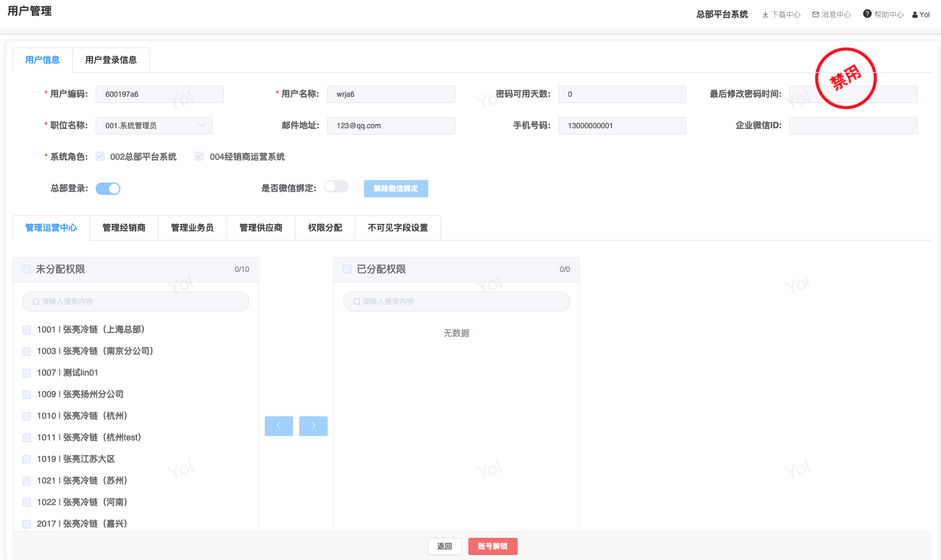
Task: Click the 解除微信绑定 button
Action: [x=396, y=189]
